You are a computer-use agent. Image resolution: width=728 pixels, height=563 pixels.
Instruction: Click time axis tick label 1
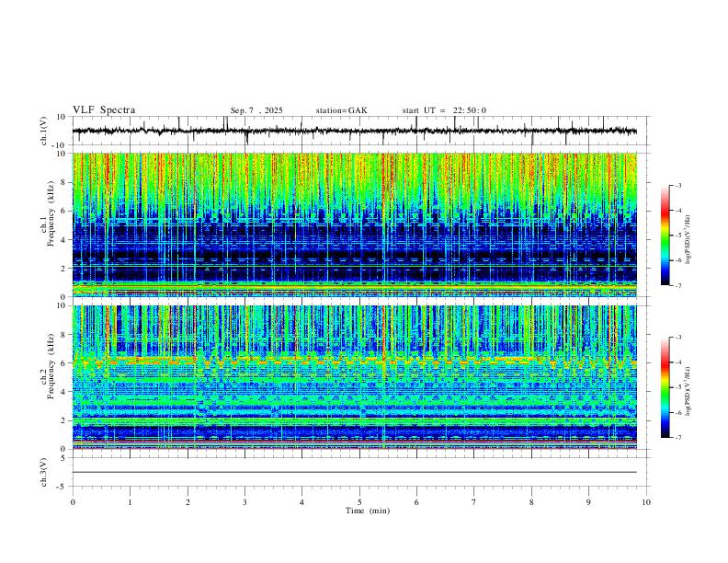tap(130, 502)
